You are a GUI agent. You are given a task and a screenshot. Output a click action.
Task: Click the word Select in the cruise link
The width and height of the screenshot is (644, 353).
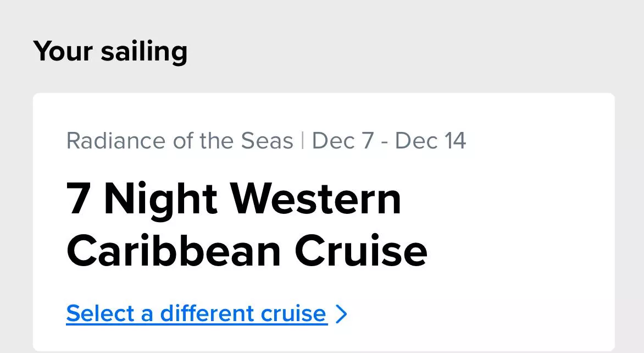pyautogui.click(x=101, y=314)
